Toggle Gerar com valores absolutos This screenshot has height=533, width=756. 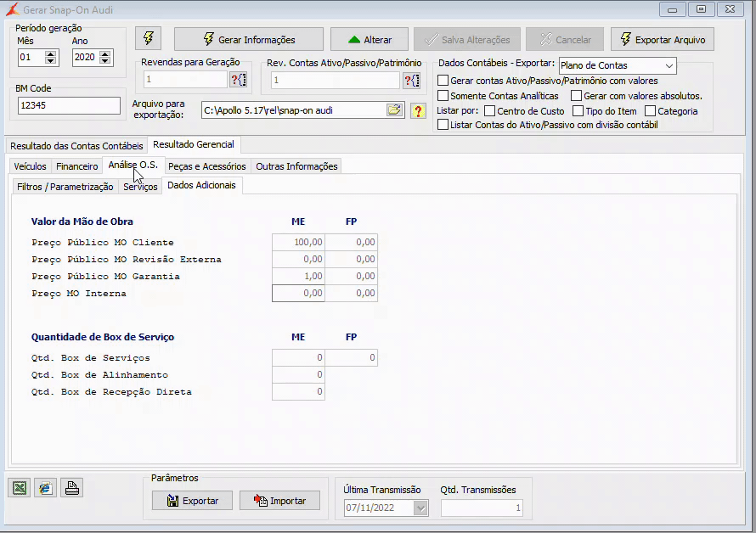[x=576, y=96]
